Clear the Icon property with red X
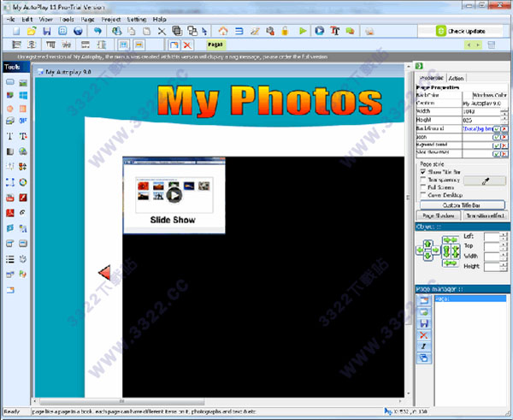513x420 pixels. pos(504,138)
